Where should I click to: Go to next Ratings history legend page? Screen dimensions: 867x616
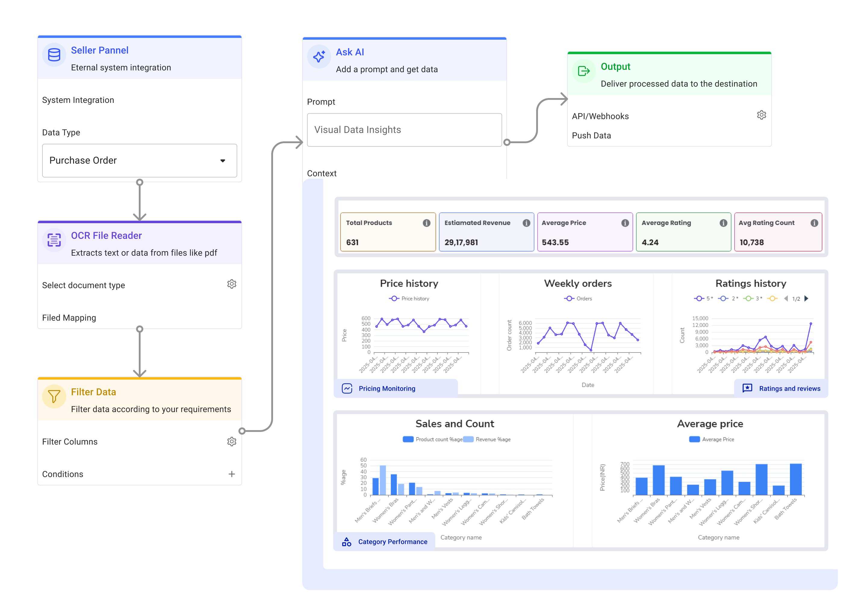tap(806, 298)
